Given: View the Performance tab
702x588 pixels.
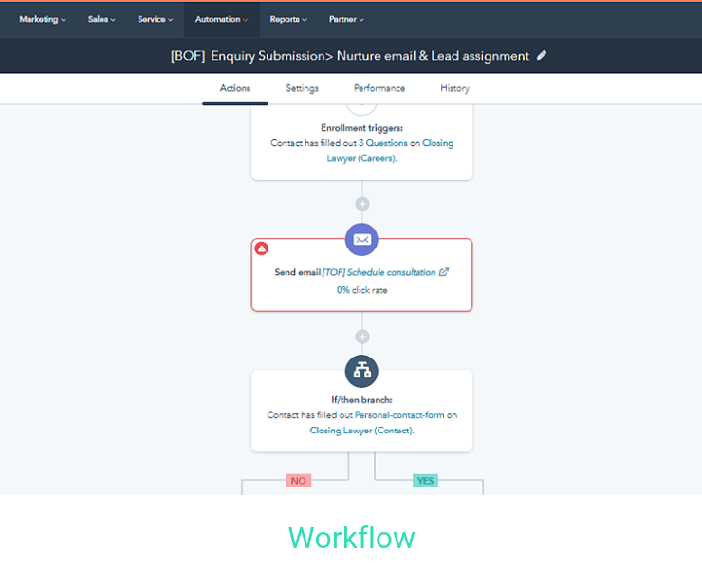Looking at the screenshot, I should click(x=379, y=88).
